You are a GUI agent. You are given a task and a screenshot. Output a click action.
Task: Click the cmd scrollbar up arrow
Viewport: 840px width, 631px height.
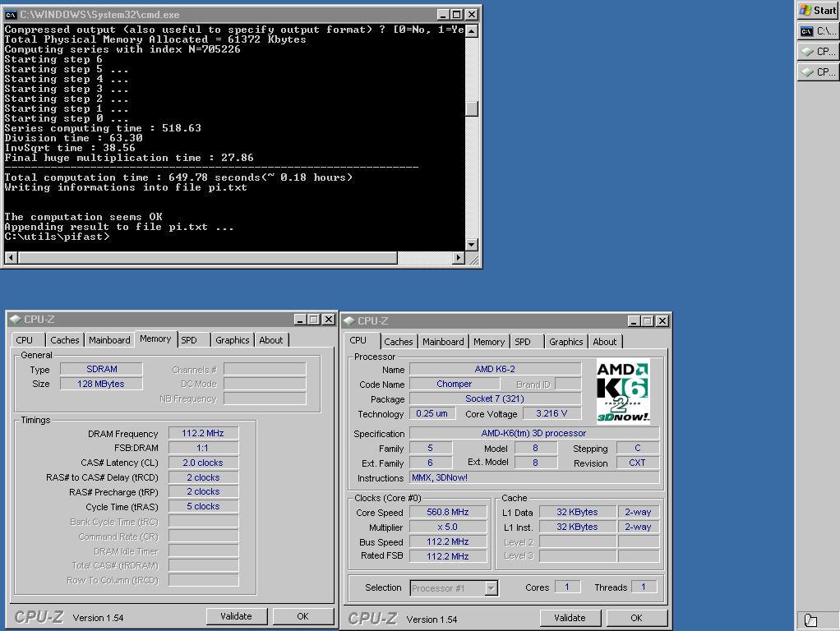[x=472, y=30]
